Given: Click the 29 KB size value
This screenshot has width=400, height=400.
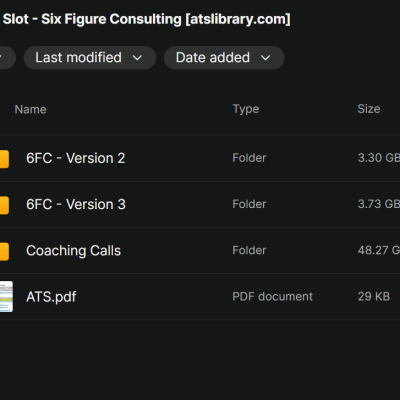Looking at the screenshot, I should click(374, 296).
